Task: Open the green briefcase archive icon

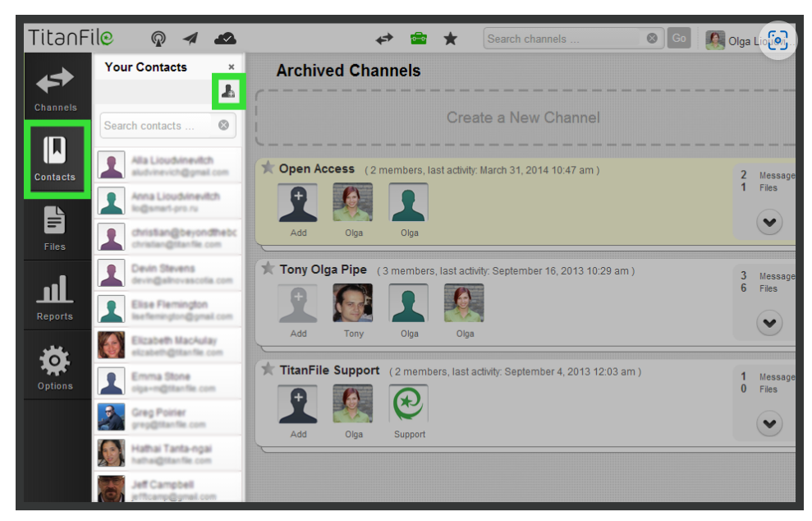Action: (x=419, y=39)
